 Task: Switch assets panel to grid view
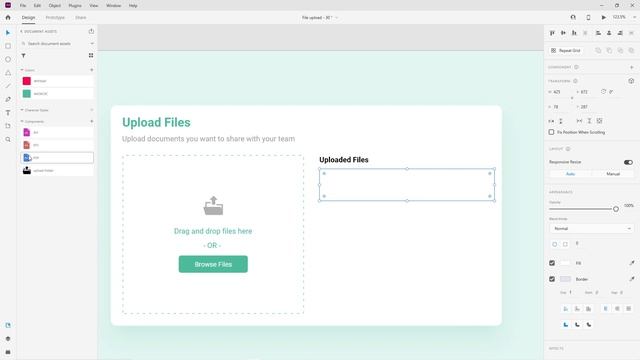[91, 56]
